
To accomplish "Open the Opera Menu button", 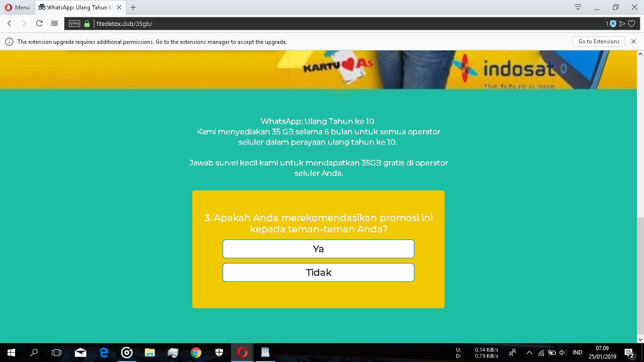I will (x=17, y=7).
